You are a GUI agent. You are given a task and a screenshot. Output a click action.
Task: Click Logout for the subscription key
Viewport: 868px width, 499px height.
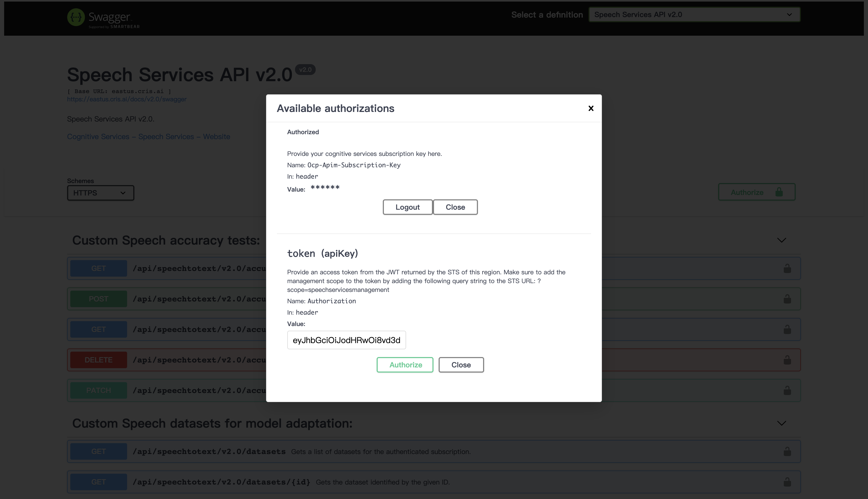click(x=407, y=207)
